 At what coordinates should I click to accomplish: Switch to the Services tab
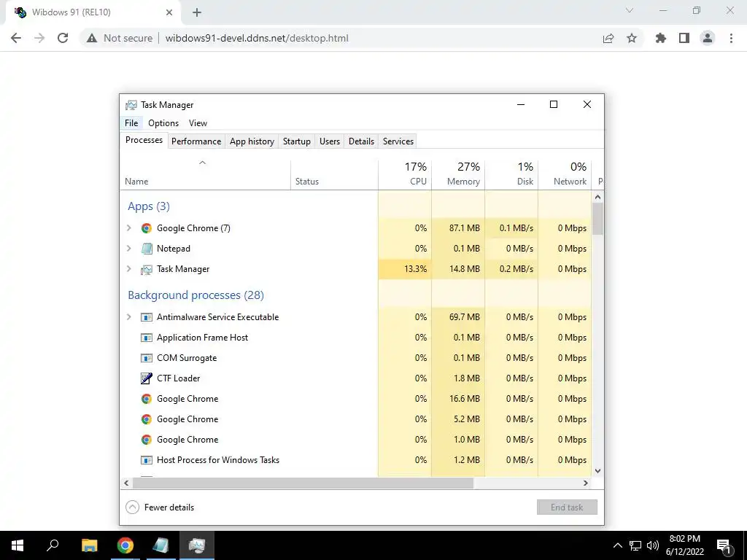[x=398, y=141]
